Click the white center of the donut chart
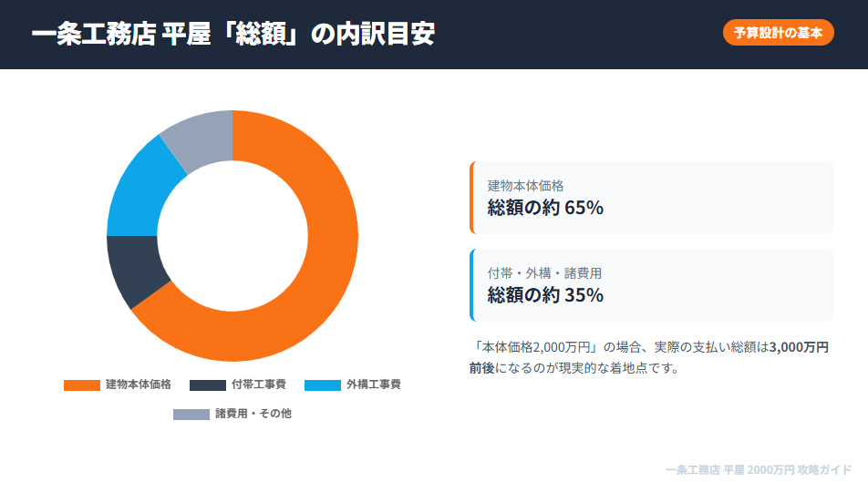This screenshot has width=868, height=482. coord(232,236)
